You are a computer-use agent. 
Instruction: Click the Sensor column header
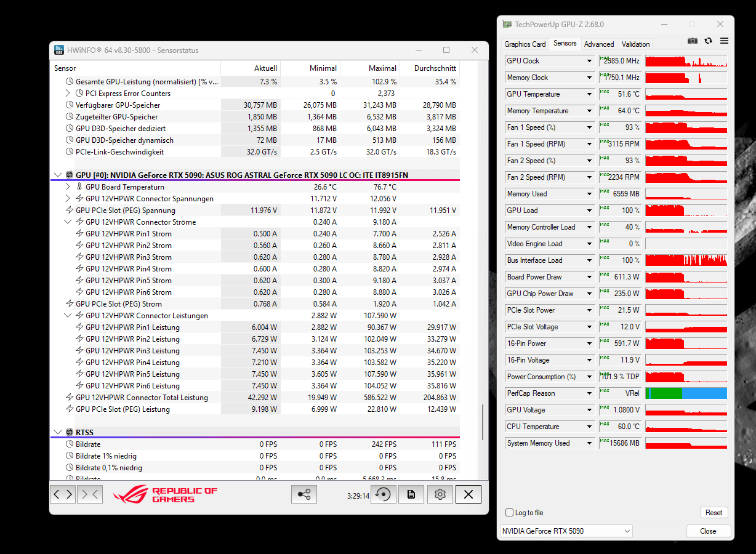(135, 68)
